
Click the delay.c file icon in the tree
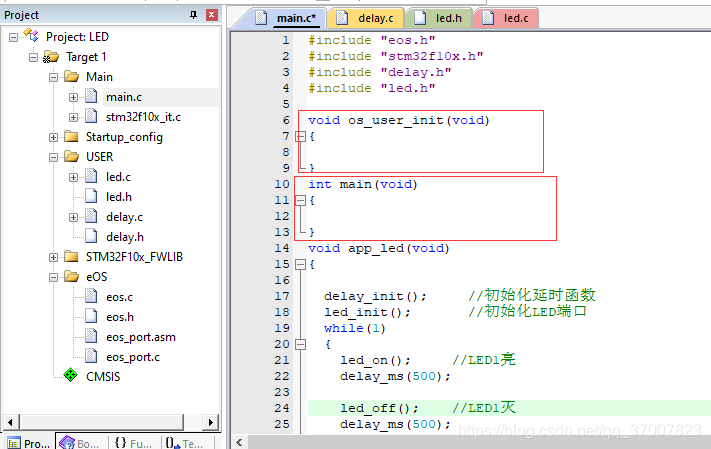pyautogui.click(x=92, y=216)
